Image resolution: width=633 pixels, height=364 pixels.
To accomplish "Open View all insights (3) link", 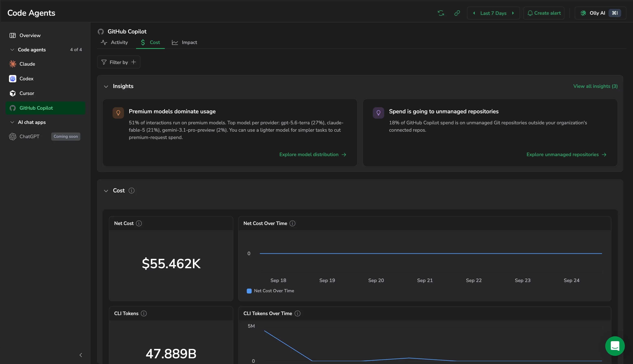I will click(x=595, y=86).
